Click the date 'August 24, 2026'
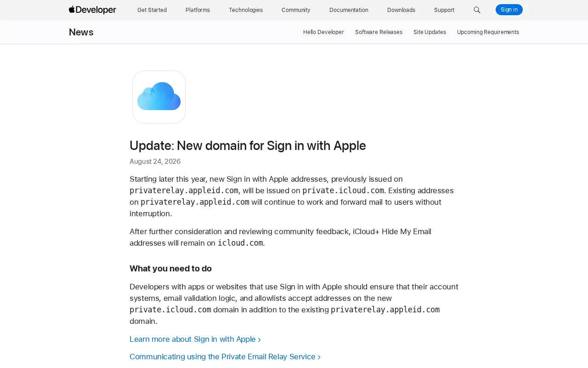The image size is (588, 368). [155, 161]
